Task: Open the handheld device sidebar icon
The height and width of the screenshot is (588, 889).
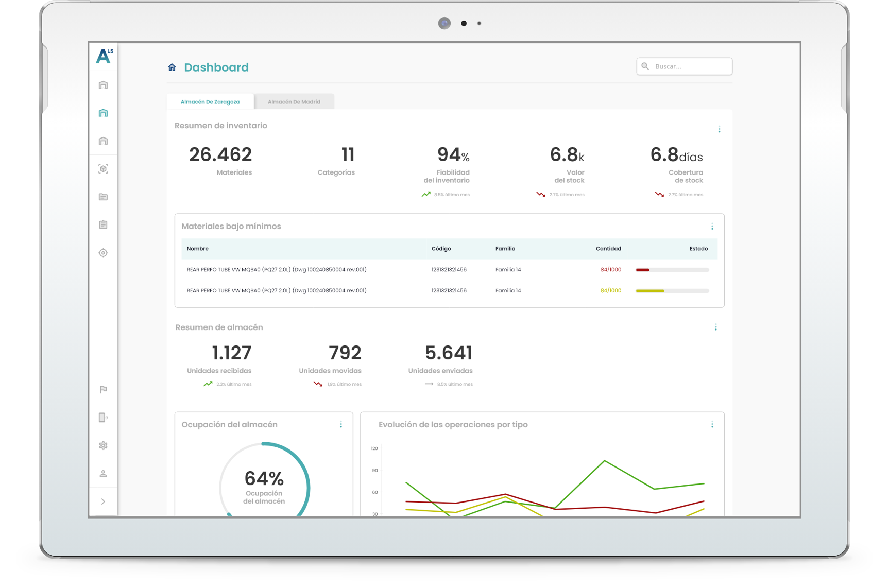Action: 103,417
